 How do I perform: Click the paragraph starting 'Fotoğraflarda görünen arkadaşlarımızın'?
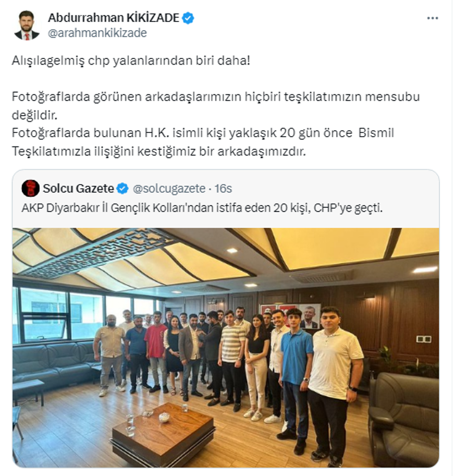[215, 106]
